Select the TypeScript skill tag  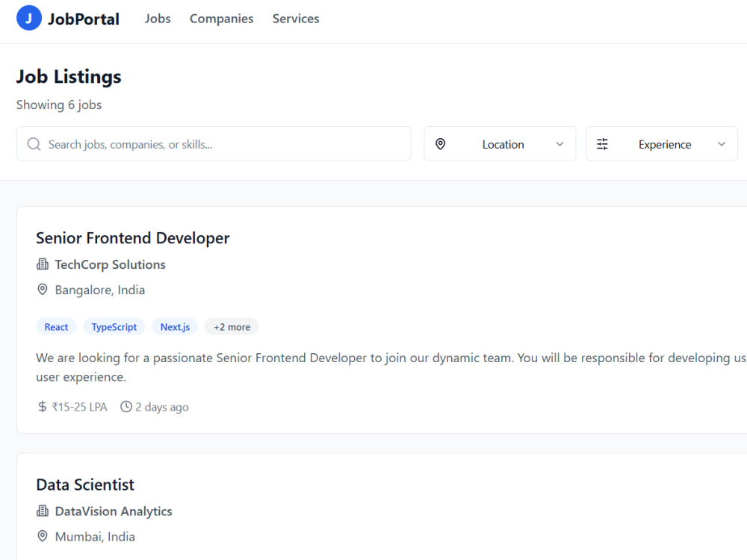click(114, 327)
